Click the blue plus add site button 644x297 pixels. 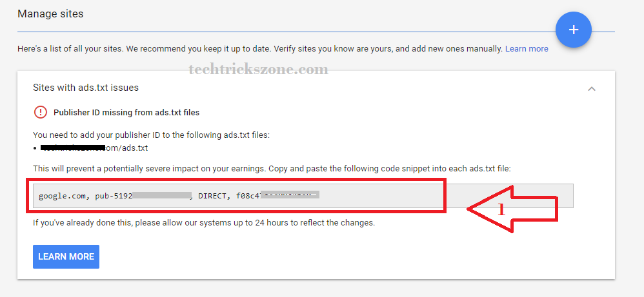pyautogui.click(x=573, y=30)
